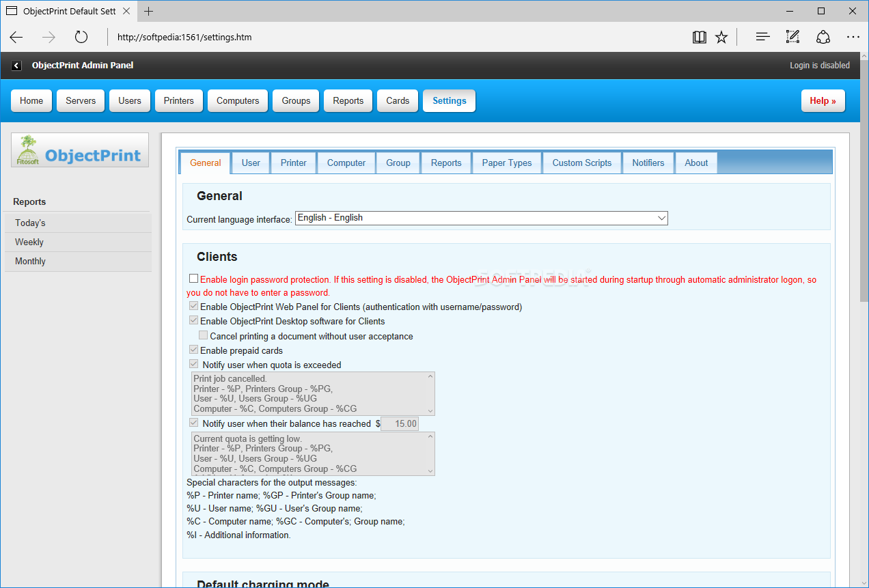Add page to favorites star icon
The width and height of the screenshot is (869, 588).
[x=721, y=37]
